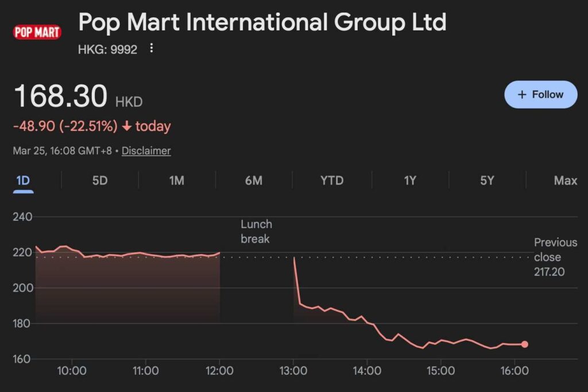Click the 13:00 mark on time axis

click(293, 371)
